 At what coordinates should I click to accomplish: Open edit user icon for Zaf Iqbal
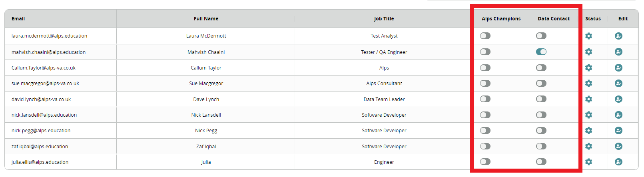(618, 146)
